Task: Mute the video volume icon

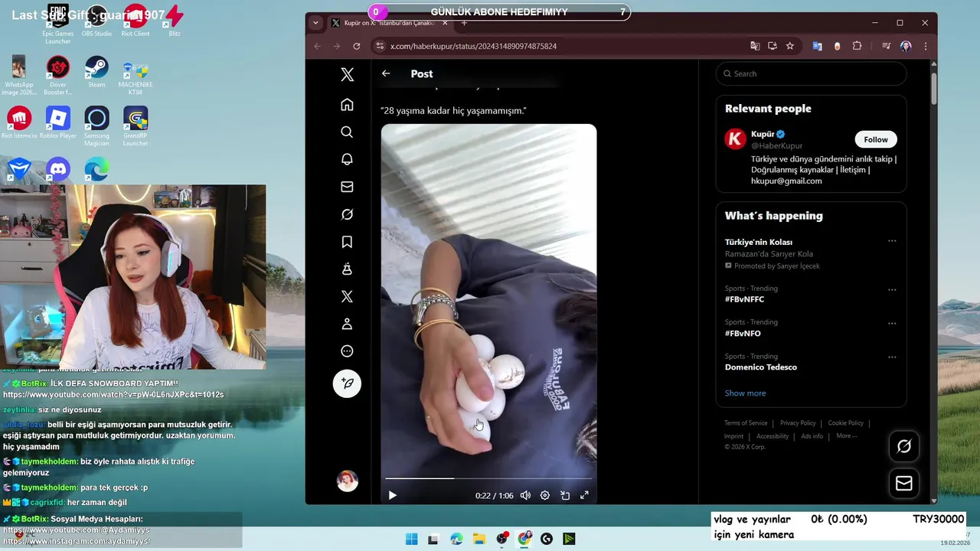Action: click(525, 495)
